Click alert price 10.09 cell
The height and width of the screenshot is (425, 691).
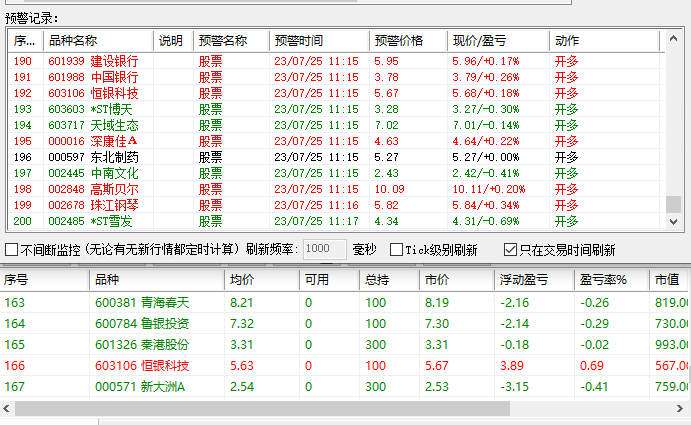tap(390, 189)
